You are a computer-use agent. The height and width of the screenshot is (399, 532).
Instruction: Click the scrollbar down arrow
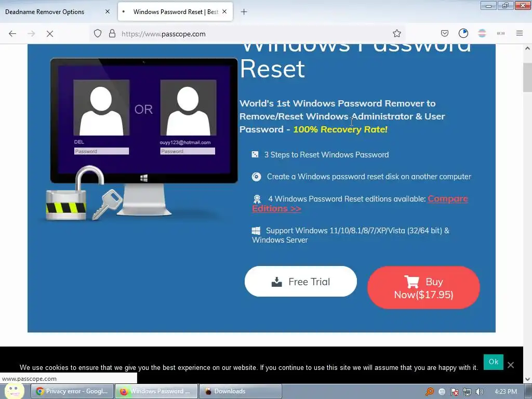pos(527,379)
